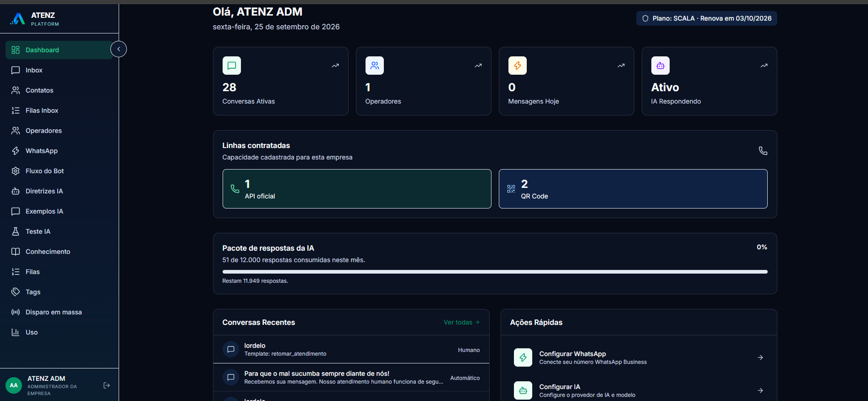Collapse the sidebar with the chevron button
Image resolution: width=868 pixels, height=401 pixels.
tap(119, 49)
